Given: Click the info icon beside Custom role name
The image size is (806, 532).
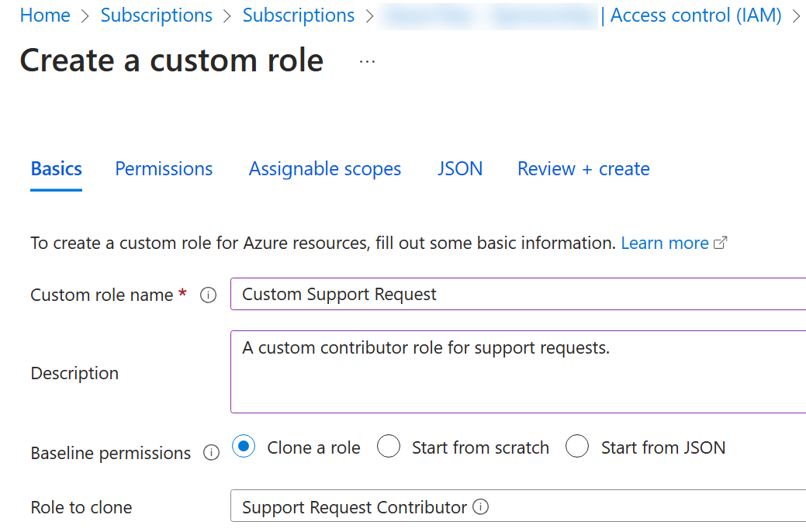Looking at the screenshot, I should (x=208, y=294).
